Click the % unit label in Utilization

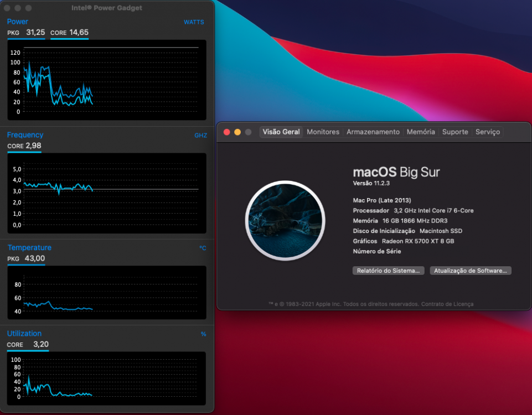pyautogui.click(x=203, y=334)
